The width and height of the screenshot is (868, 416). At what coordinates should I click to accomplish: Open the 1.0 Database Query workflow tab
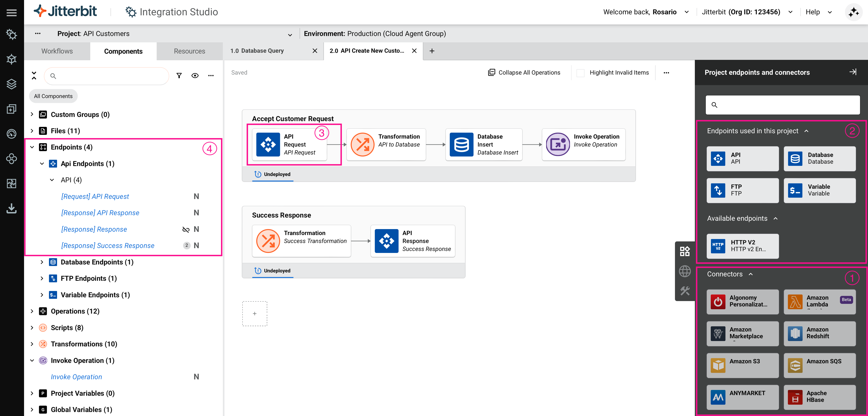click(x=257, y=51)
